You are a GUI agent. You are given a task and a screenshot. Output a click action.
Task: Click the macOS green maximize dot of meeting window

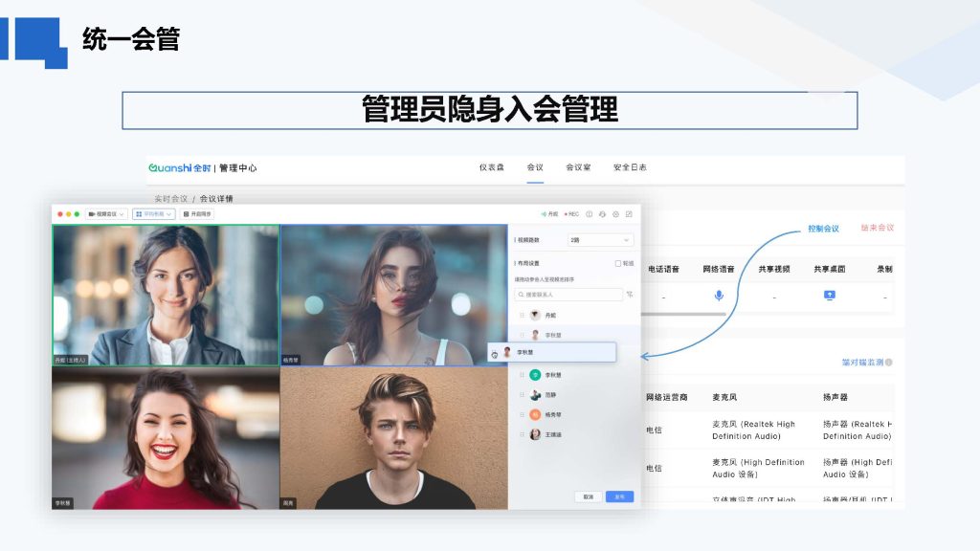[x=77, y=214]
